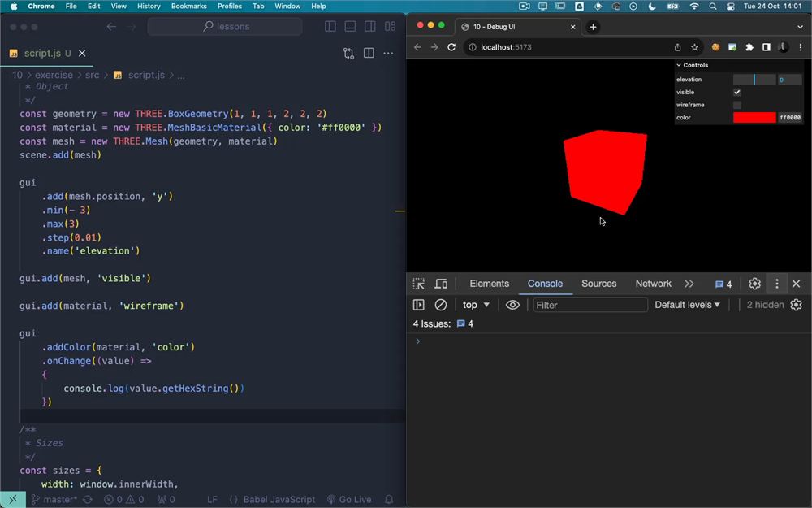
Task: Open Default levels dropdown
Action: (687, 305)
